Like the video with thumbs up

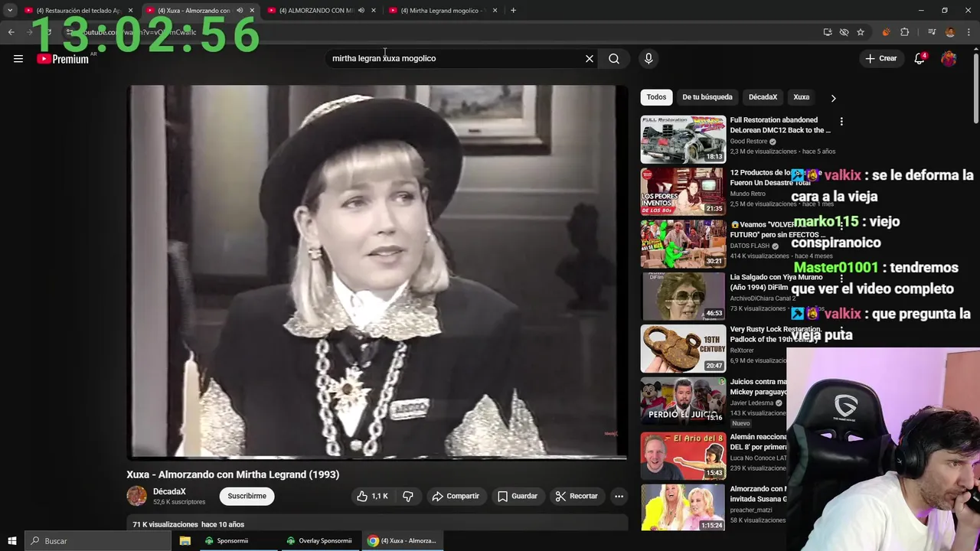[372, 496]
